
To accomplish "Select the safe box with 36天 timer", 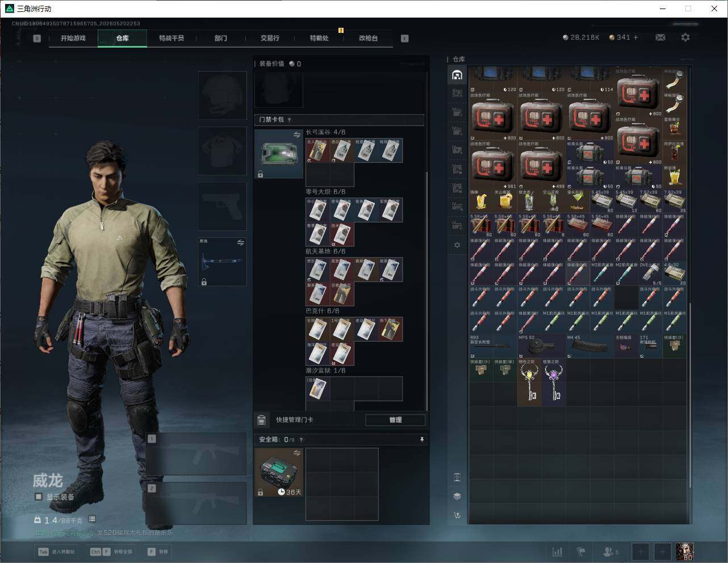I will point(279,472).
